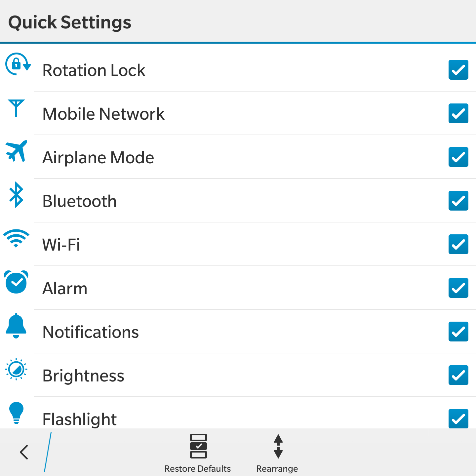
Task: Toggle the Alarm checkbox off
Action: [x=458, y=288]
